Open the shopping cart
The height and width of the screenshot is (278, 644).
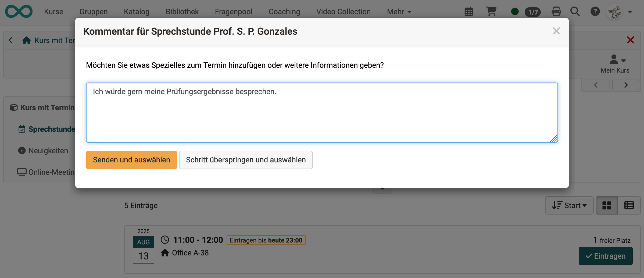tap(492, 11)
